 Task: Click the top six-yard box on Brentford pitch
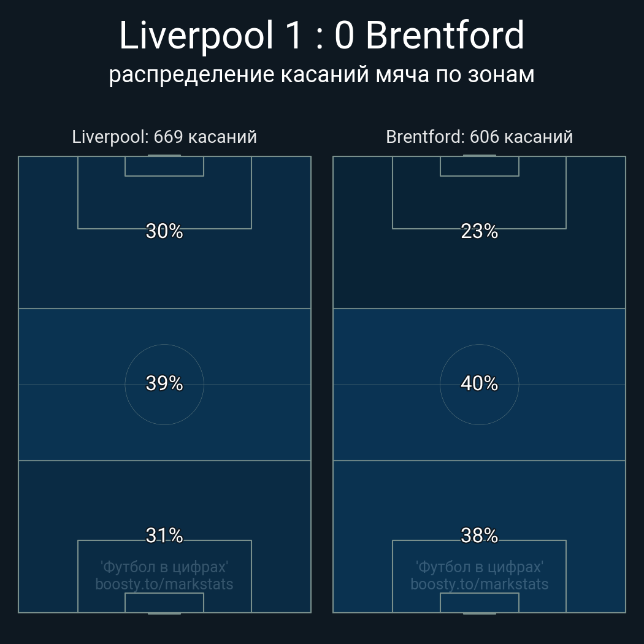pyautogui.click(x=479, y=166)
